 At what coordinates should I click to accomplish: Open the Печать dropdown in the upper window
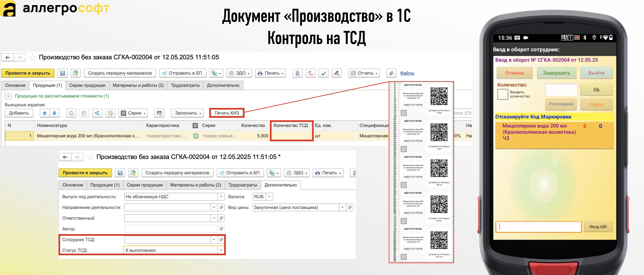[x=271, y=73]
